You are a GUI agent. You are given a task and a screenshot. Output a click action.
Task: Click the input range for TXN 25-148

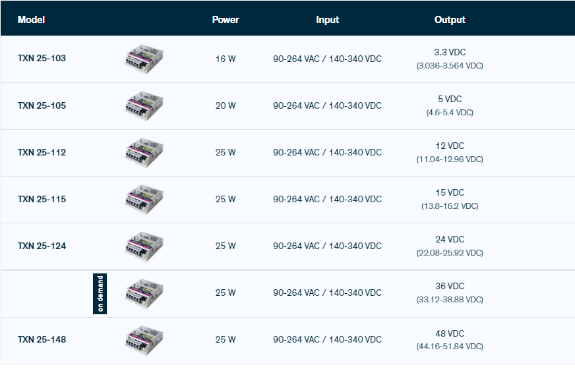[x=328, y=339]
